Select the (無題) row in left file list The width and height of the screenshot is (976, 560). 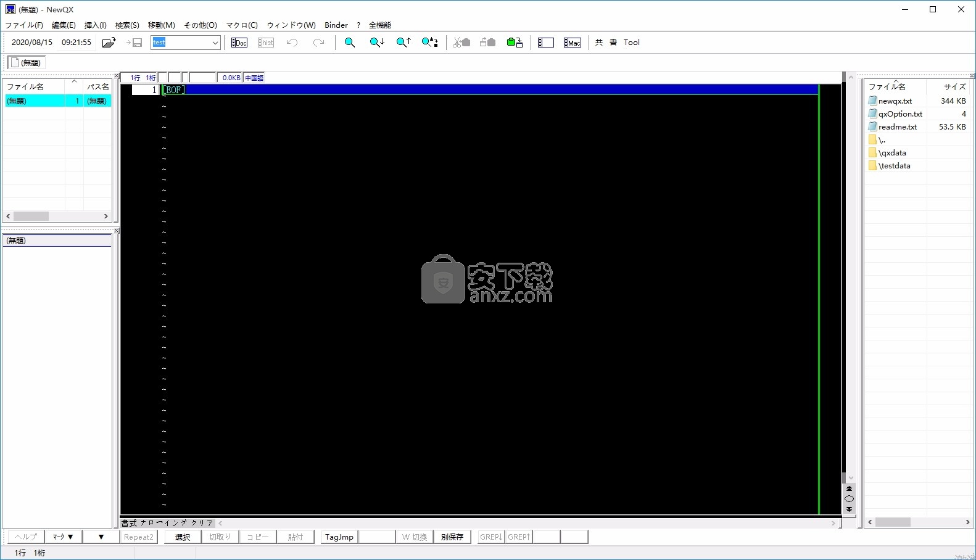tap(58, 101)
